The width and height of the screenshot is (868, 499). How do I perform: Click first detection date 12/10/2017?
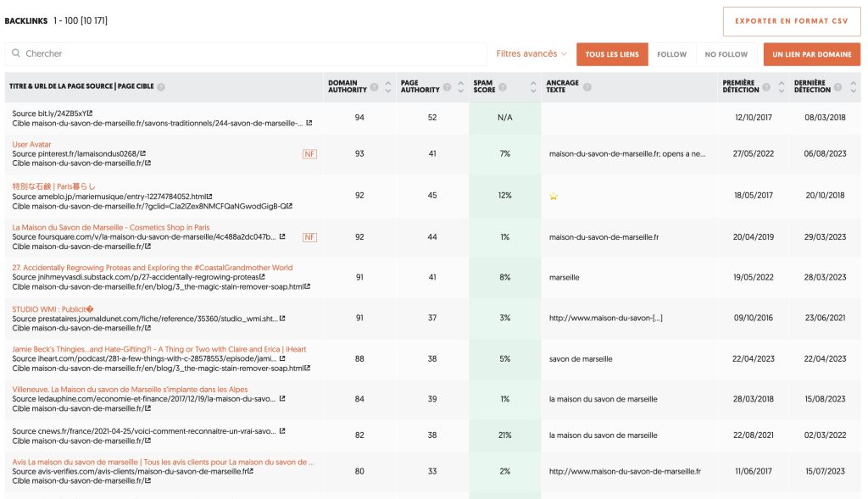click(x=753, y=117)
